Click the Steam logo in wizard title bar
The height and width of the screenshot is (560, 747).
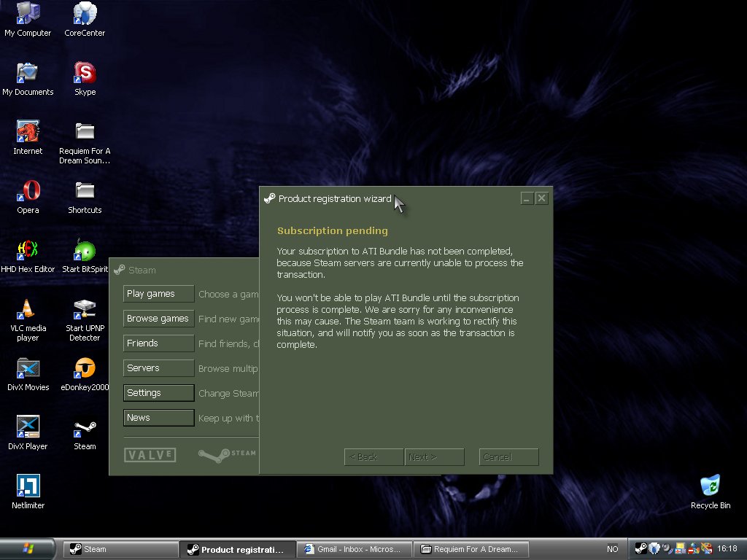tap(270, 198)
